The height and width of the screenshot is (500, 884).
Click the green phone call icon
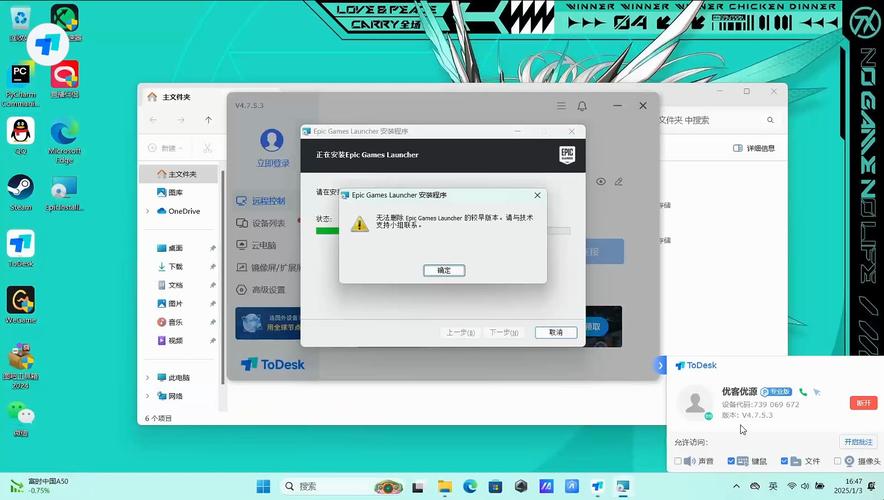[803, 392]
